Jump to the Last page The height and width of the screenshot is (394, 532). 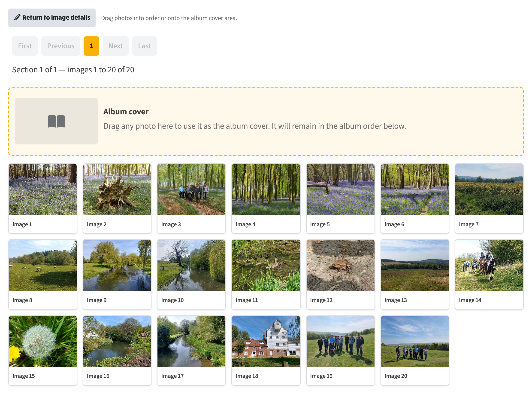point(144,46)
